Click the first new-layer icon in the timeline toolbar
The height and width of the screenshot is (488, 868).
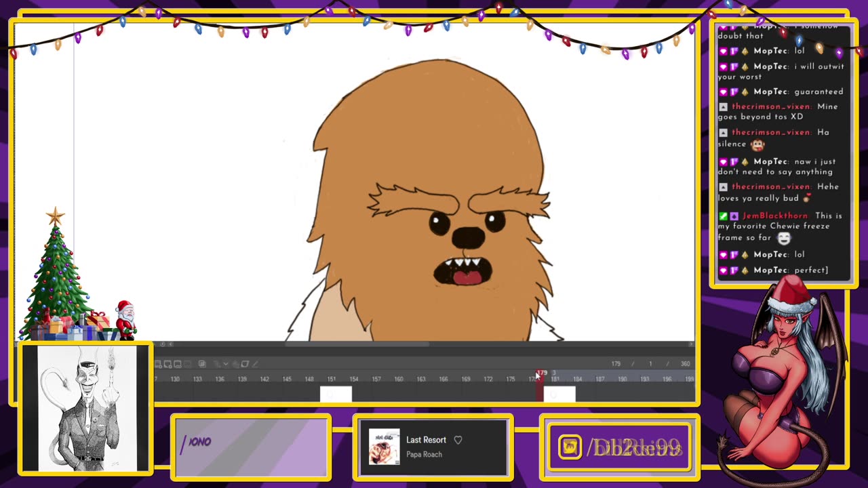point(158,364)
